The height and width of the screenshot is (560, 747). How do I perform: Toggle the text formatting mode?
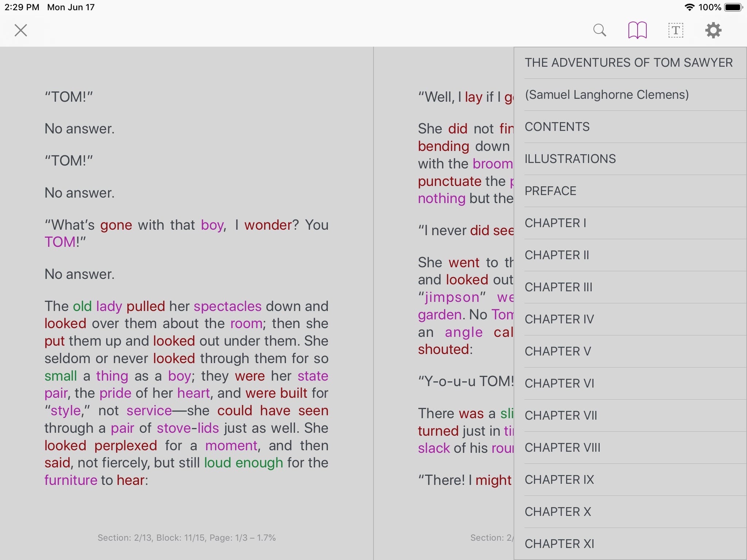[x=675, y=30]
